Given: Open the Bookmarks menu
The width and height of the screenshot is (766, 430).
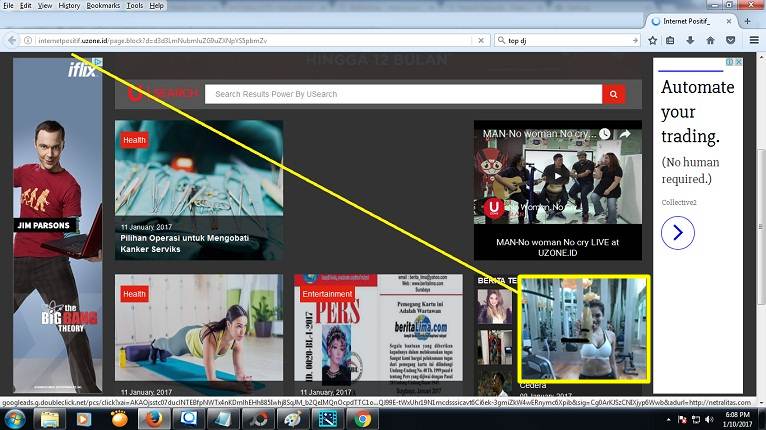Looking at the screenshot, I should coord(103,5).
